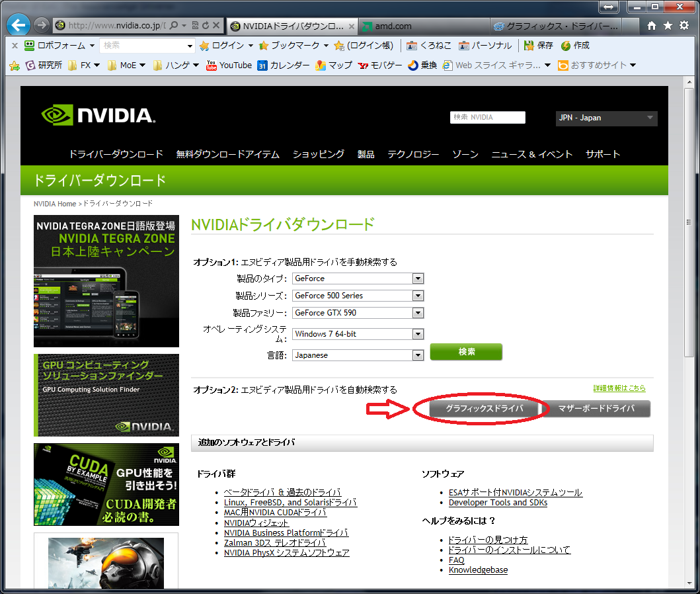The height and width of the screenshot is (594, 700).
Task: Open the YouTube bookmark
Action: coord(229,65)
